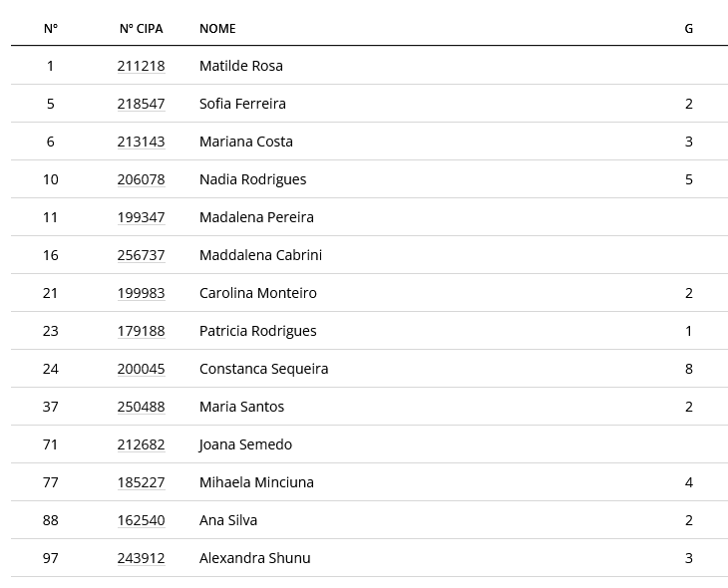
Task: Click player name Mihaela Minciuna
Action: click(x=256, y=482)
